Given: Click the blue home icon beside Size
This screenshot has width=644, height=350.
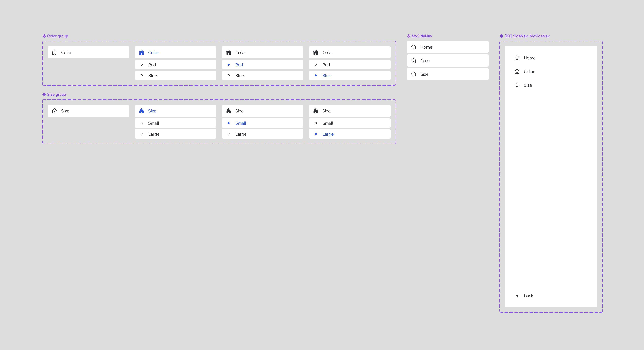Looking at the screenshot, I should click(x=142, y=111).
